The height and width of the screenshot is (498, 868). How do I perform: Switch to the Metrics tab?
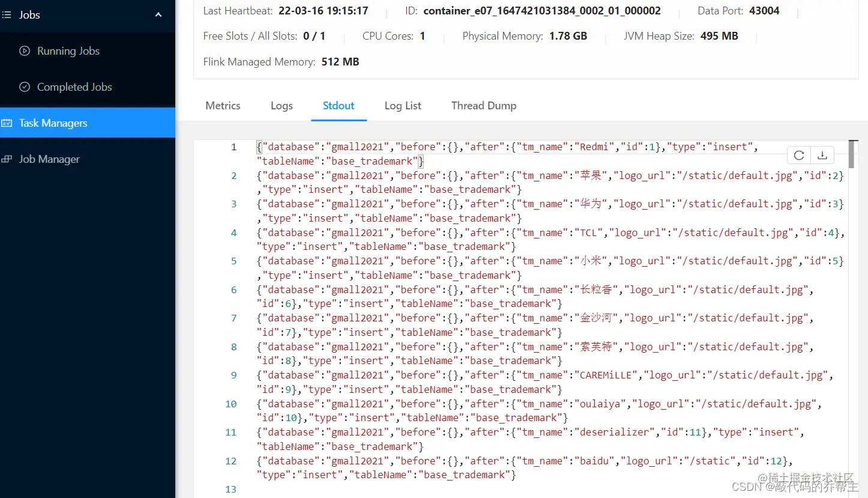click(x=223, y=106)
